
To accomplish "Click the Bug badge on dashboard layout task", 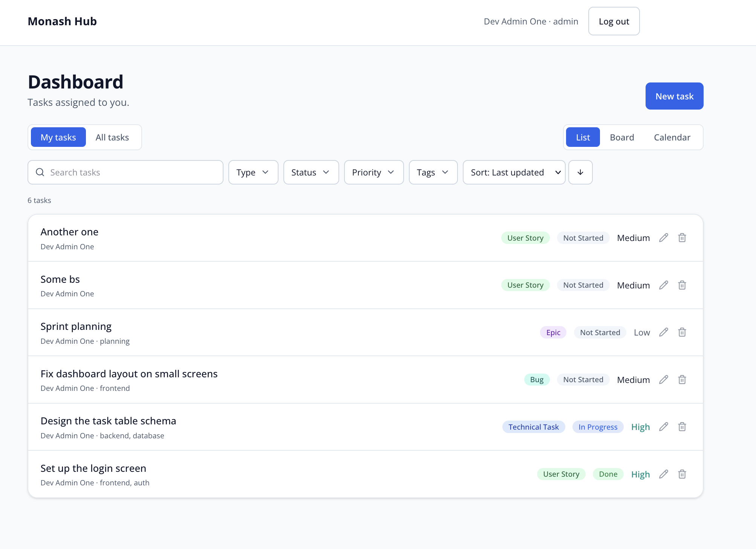I will [537, 380].
